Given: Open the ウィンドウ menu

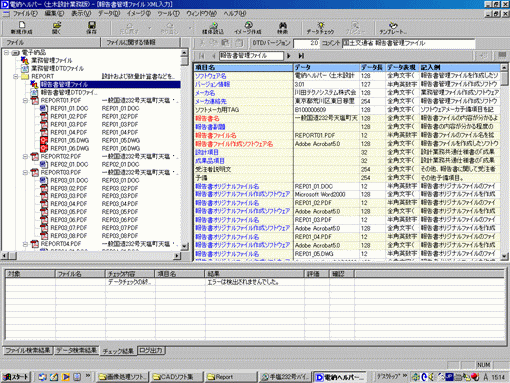Looking at the screenshot, I should (201, 14).
